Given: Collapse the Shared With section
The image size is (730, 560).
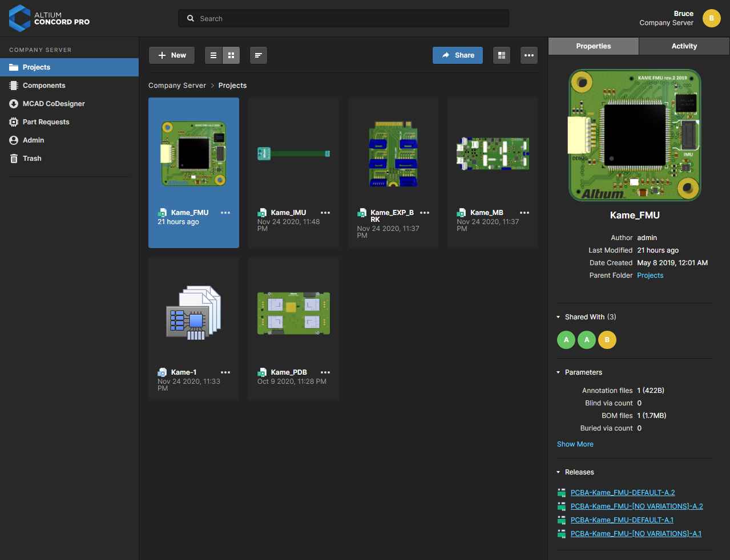Looking at the screenshot, I should click(558, 317).
